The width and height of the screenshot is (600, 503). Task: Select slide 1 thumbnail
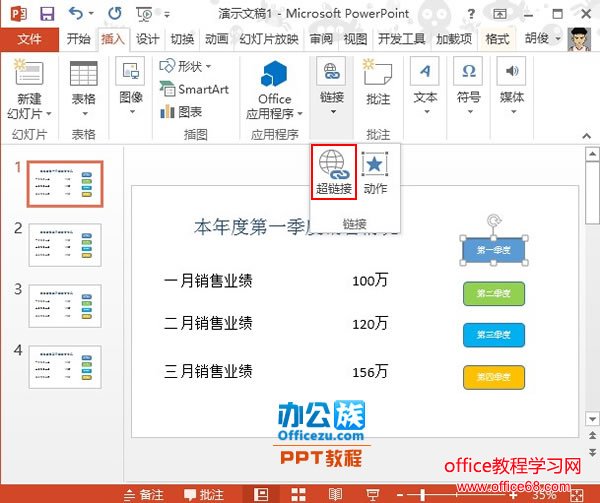(x=65, y=184)
